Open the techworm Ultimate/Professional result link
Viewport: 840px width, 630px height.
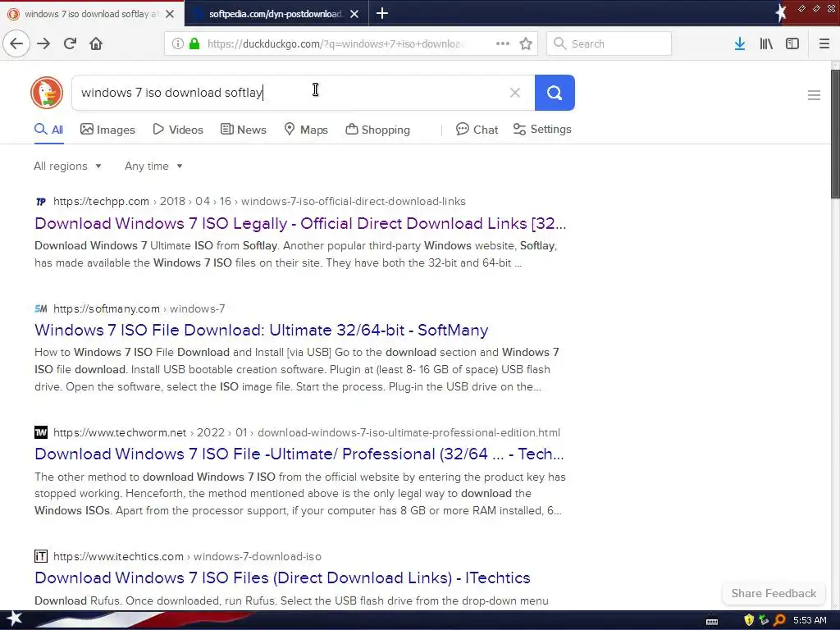pos(299,454)
